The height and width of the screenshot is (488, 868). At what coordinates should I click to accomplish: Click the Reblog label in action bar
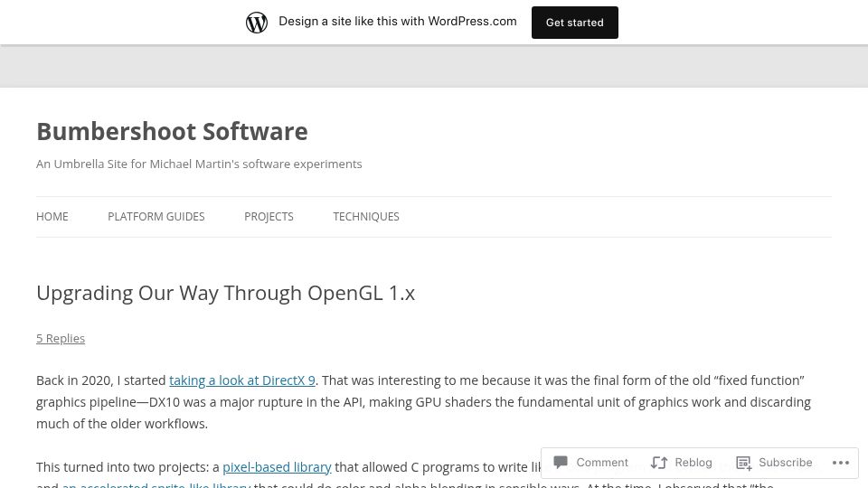tap(693, 462)
